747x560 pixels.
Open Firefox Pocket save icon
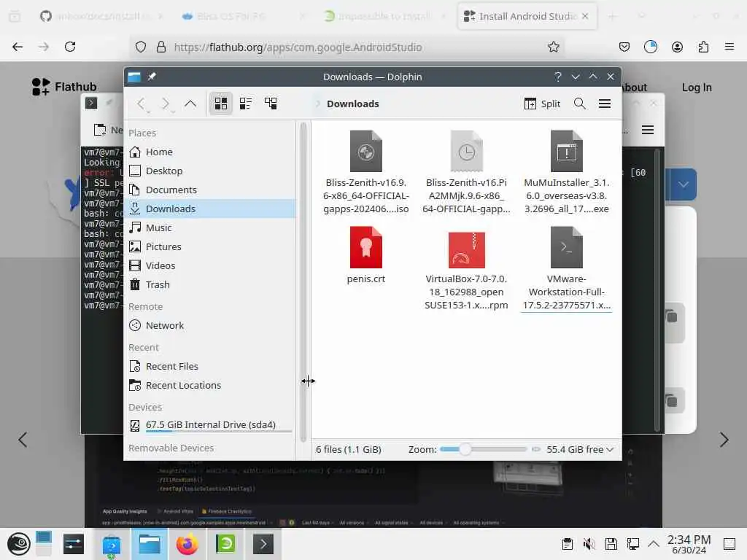coord(624,47)
